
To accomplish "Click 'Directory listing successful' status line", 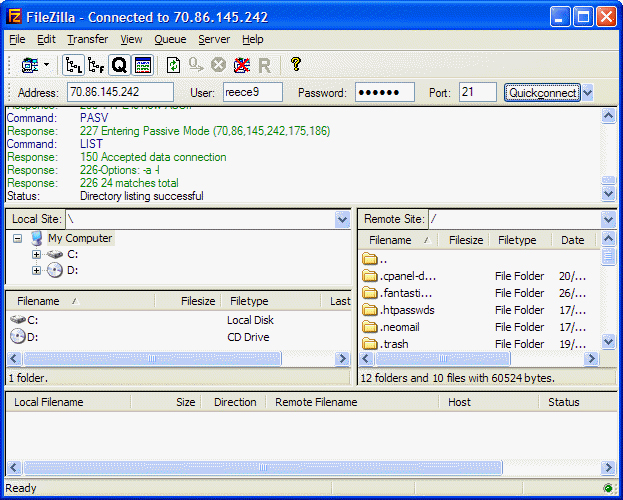I will pyautogui.click(x=142, y=196).
